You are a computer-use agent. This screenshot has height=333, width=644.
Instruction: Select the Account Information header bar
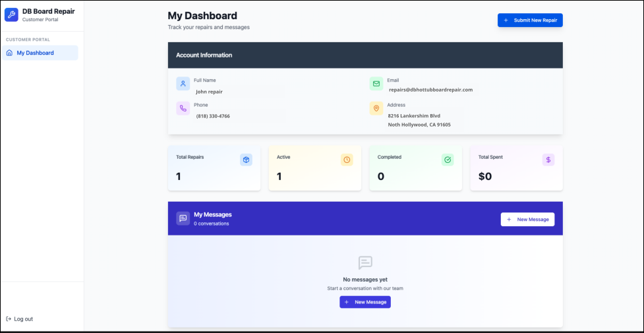(365, 55)
